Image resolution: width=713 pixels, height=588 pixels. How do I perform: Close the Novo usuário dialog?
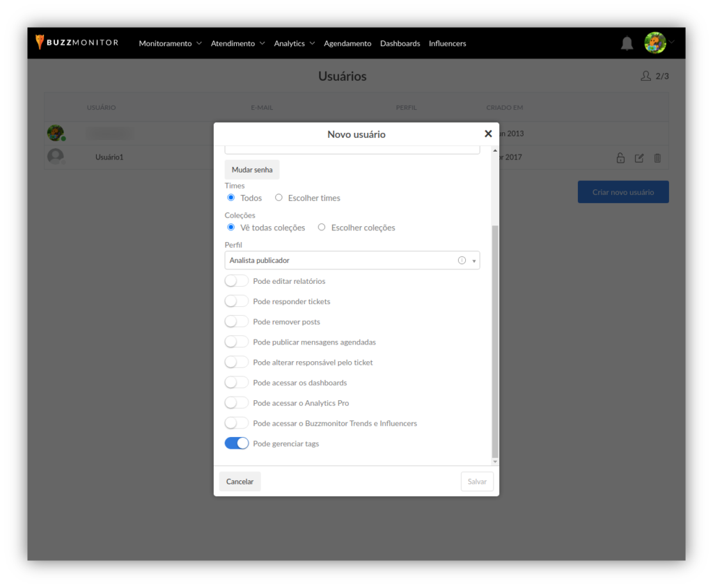(488, 134)
